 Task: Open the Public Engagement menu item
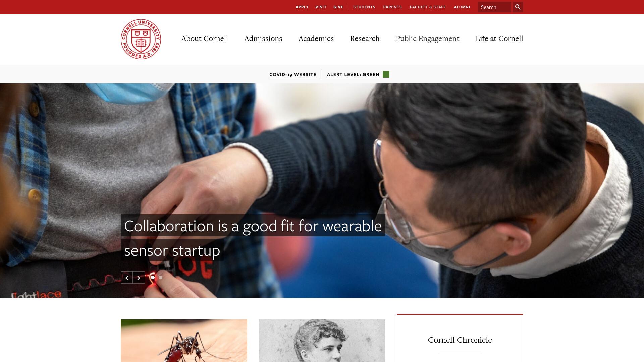click(427, 38)
